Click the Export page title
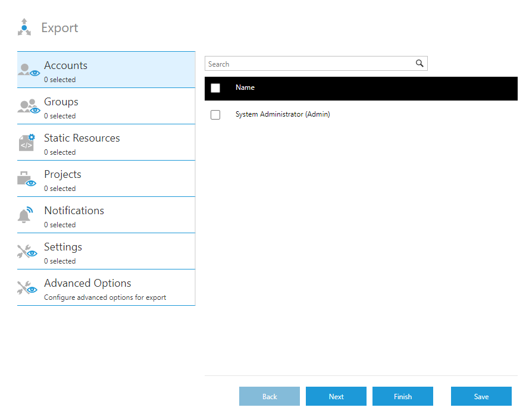The image size is (526, 420). [x=60, y=28]
